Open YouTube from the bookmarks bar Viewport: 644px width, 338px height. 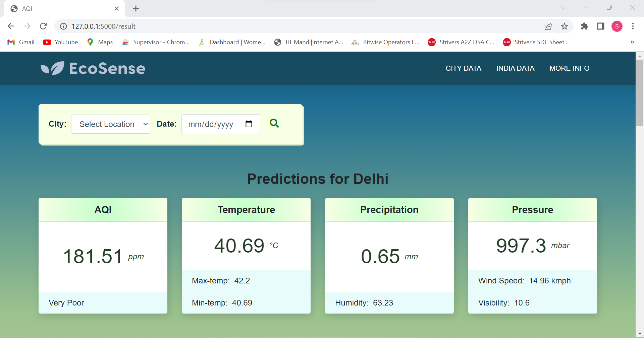coord(60,42)
